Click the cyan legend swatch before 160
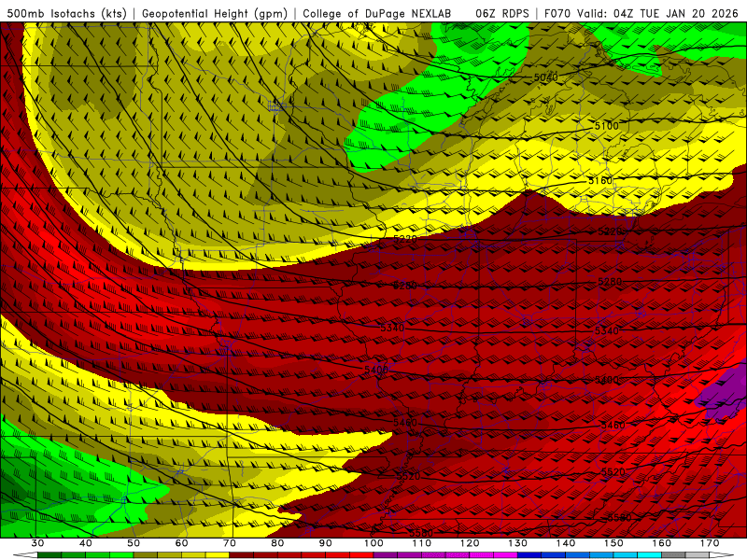Image resolution: width=747 pixels, height=560 pixels. (x=650, y=555)
